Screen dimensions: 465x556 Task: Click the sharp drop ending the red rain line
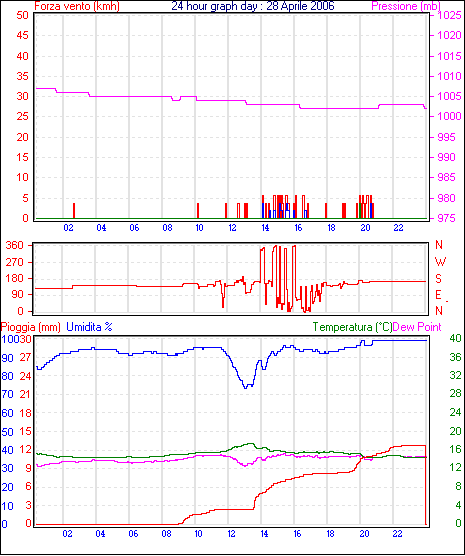tap(426, 485)
